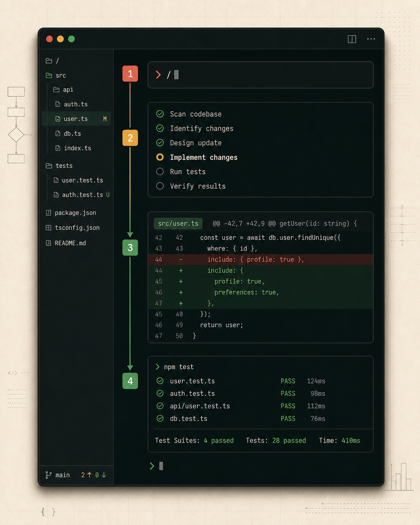This screenshot has height=525, width=420.
Task: Click the prompt chevron before npm test
Action: coord(158,367)
